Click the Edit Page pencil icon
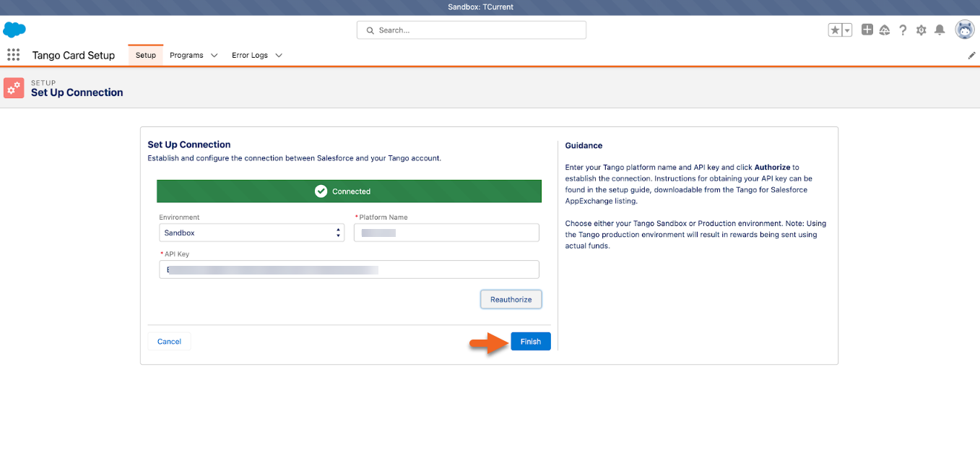This screenshot has height=458, width=980. [x=971, y=55]
